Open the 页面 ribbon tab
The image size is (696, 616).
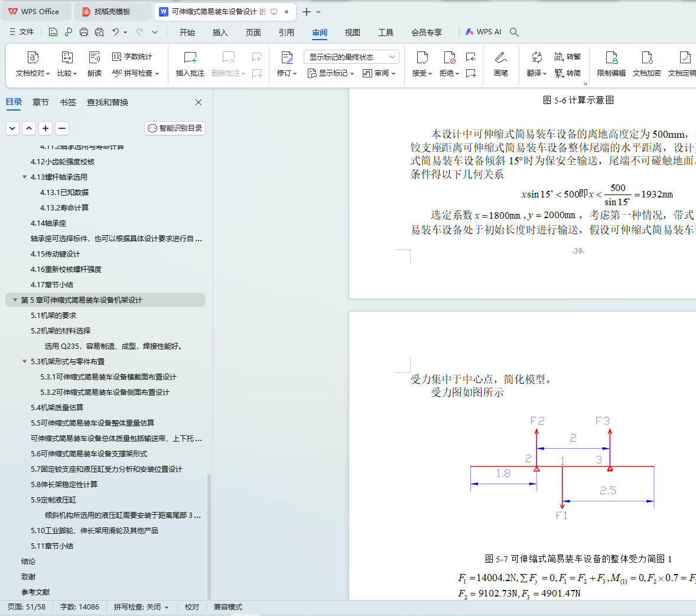click(x=253, y=32)
